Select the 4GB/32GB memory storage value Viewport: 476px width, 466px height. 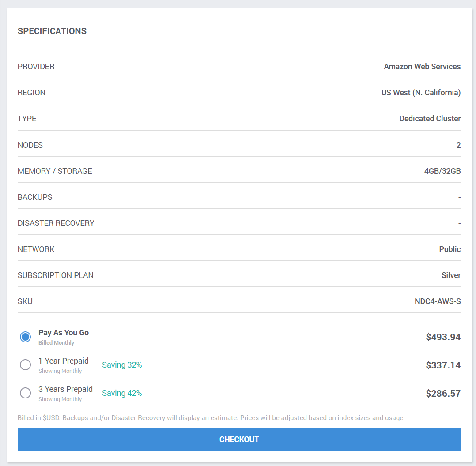[442, 171]
